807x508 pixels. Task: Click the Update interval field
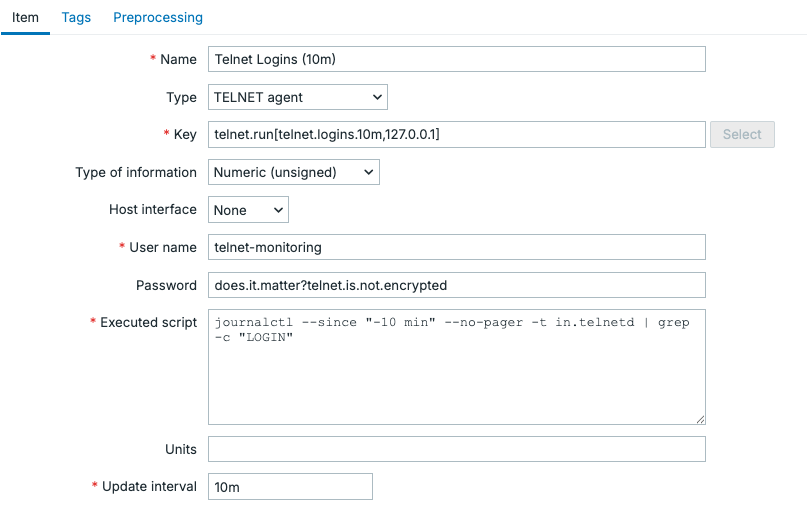(x=290, y=487)
